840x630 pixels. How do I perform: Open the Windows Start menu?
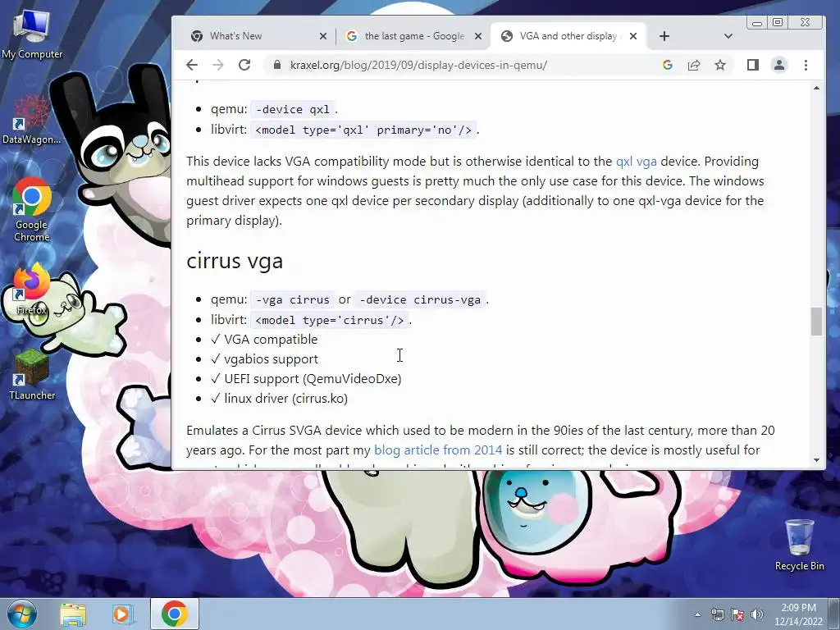point(21,614)
